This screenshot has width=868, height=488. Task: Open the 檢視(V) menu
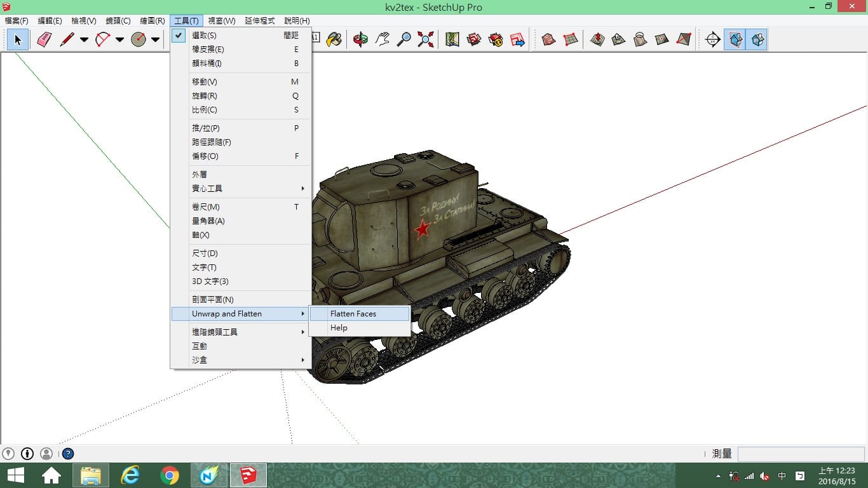[x=84, y=21]
